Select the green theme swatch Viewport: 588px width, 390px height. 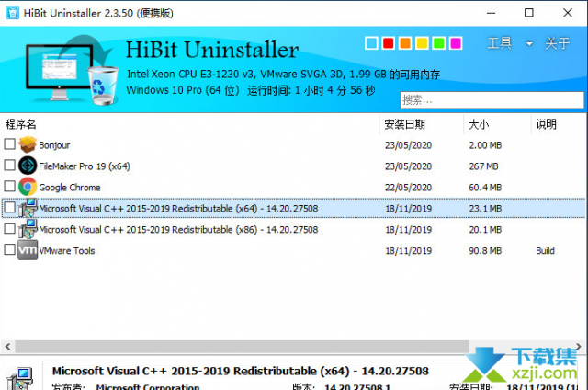tap(439, 43)
